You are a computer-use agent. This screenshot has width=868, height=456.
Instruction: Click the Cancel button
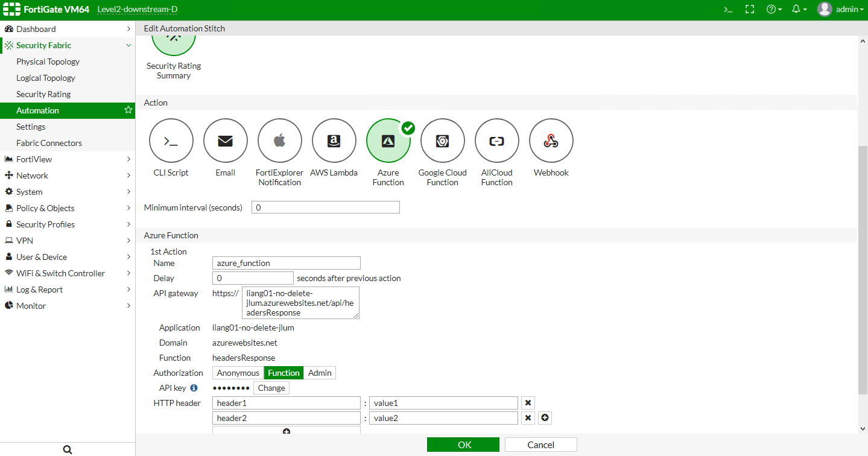(x=541, y=445)
